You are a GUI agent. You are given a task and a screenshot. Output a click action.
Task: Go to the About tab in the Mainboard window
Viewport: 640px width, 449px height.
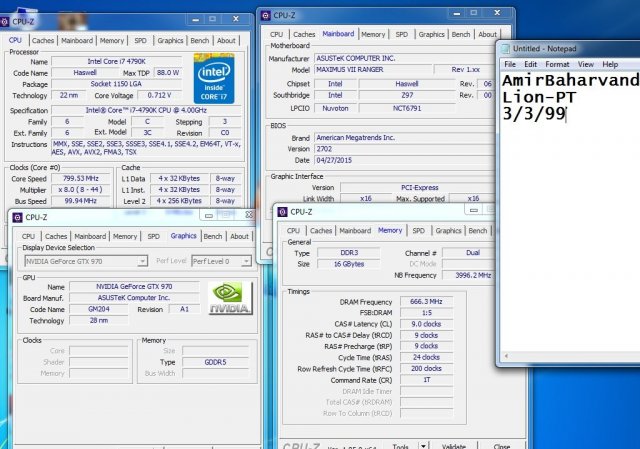pyautogui.click(x=487, y=34)
